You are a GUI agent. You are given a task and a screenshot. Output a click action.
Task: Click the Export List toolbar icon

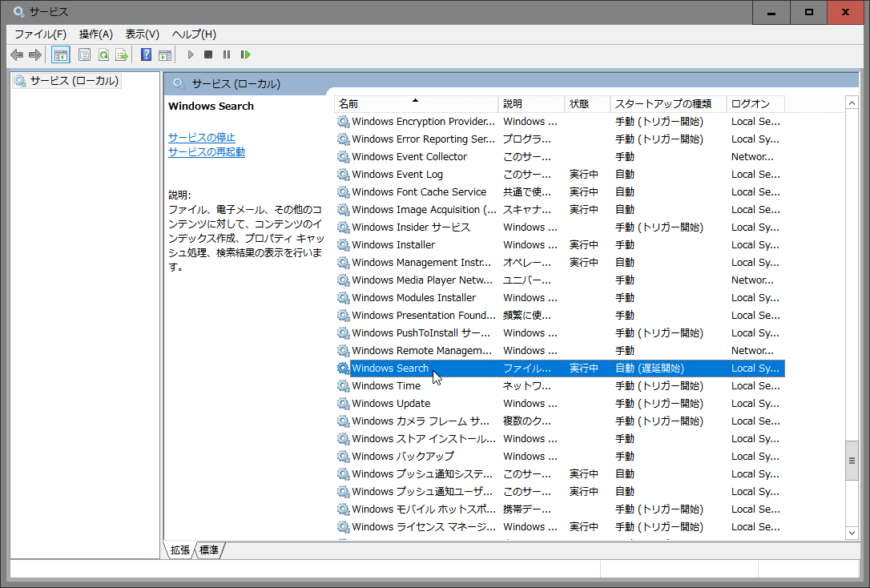click(122, 54)
